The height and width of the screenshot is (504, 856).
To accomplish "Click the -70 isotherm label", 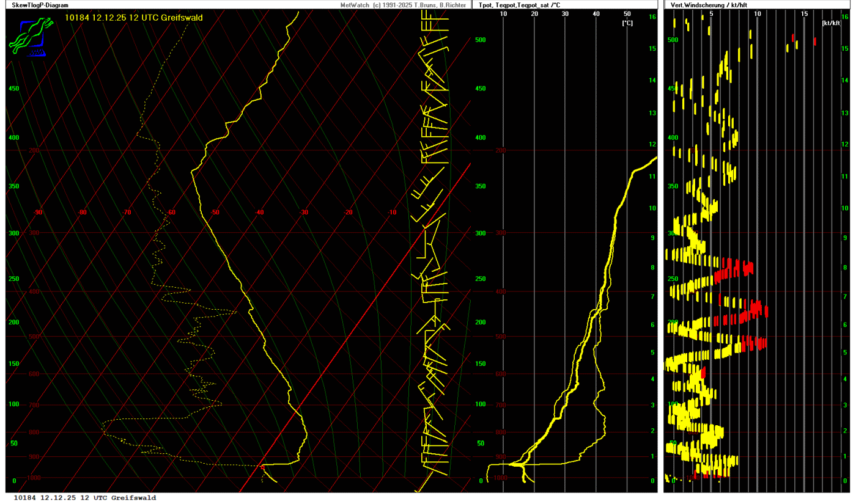I will pos(127,213).
